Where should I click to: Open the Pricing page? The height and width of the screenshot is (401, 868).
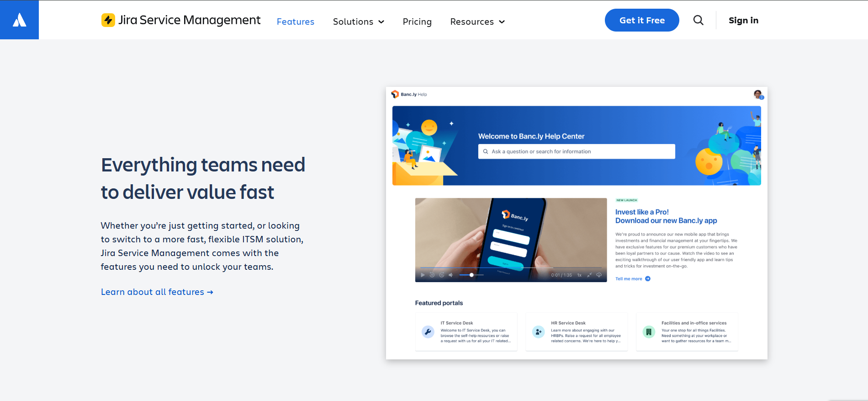click(417, 21)
